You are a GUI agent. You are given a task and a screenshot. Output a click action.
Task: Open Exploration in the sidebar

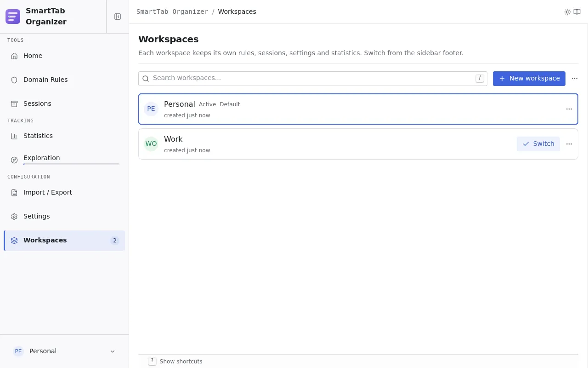point(64,160)
